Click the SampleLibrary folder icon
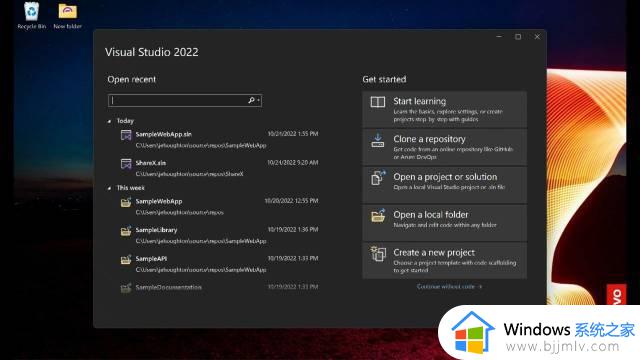This screenshot has height=360, width=640. click(126, 231)
